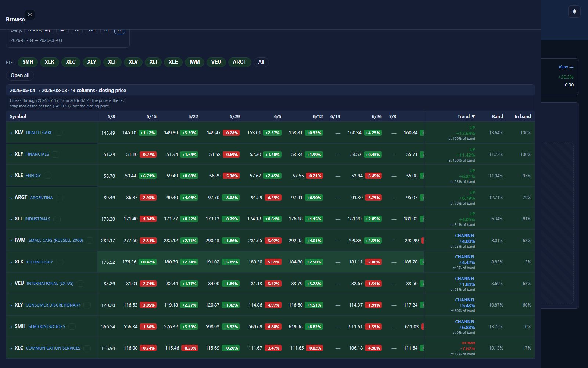Expand the IWM Small Caps row
588x368 pixels.
[11, 240]
